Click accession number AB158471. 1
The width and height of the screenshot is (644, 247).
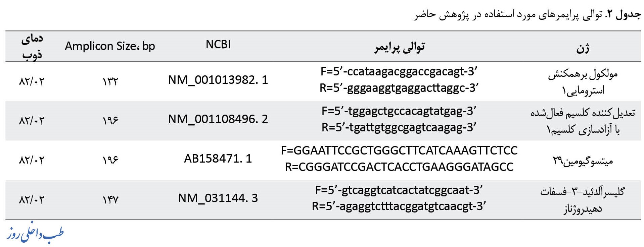point(218,159)
